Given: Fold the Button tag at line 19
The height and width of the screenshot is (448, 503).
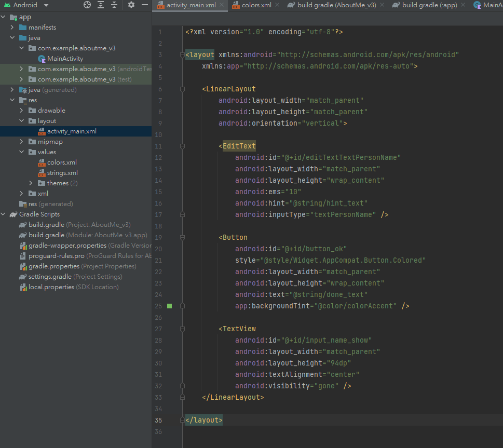Looking at the screenshot, I should 182,238.
